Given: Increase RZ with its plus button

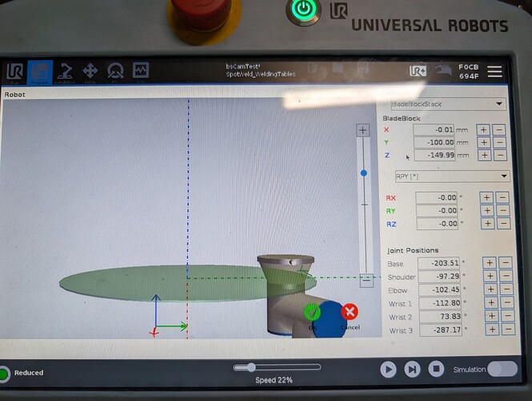Looking at the screenshot, I should point(488,224).
